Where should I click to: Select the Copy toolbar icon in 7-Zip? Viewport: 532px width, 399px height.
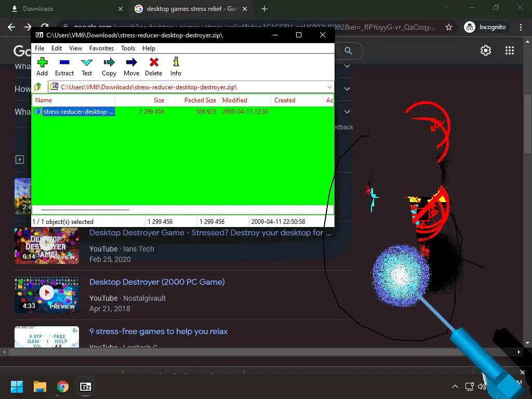[x=109, y=66]
